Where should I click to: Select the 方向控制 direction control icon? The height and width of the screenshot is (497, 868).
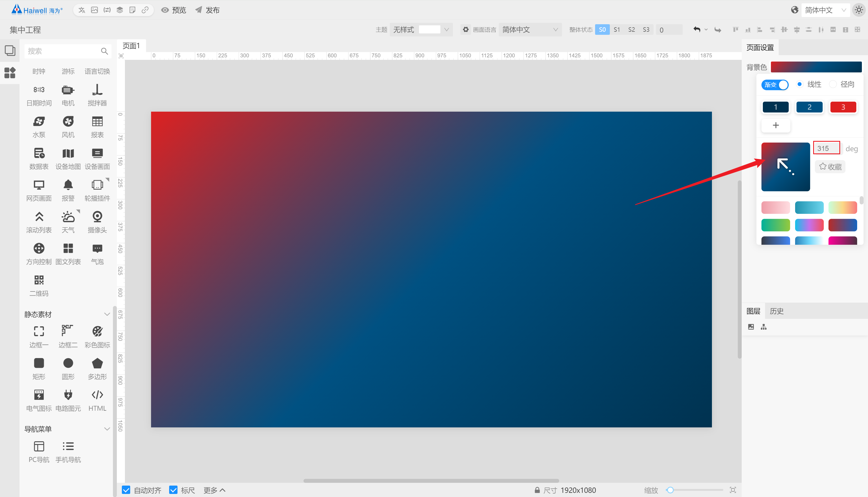click(39, 254)
